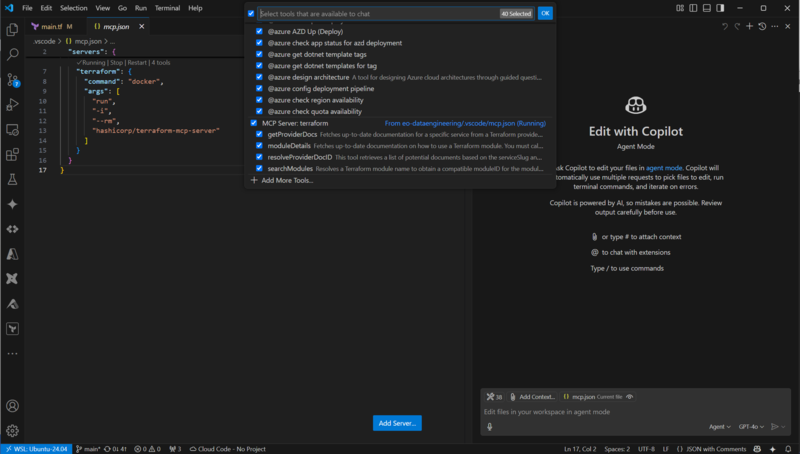
Task: Uncheck searchModules tool
Action: click(x=259, y=168)
